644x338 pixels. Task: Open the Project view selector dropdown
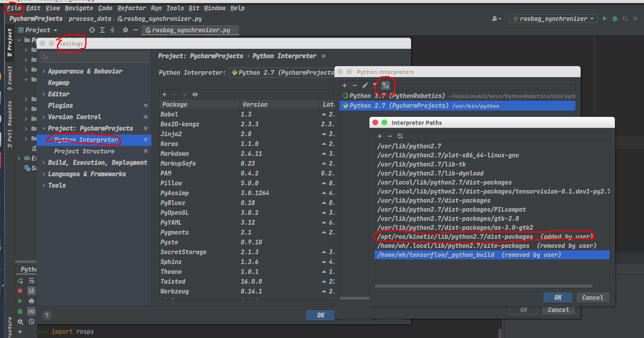pos(38,30)
